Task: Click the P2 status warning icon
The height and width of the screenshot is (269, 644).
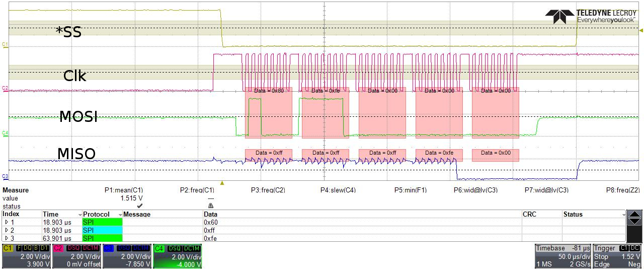Action: [211, 206]
